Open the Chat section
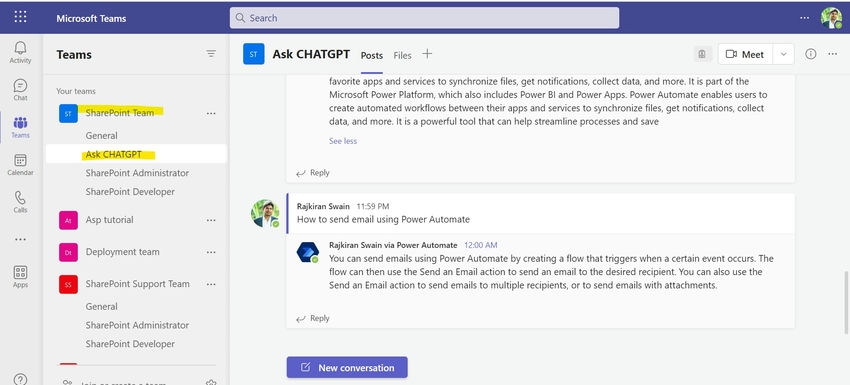850x385 pixels. click(20, 90)
